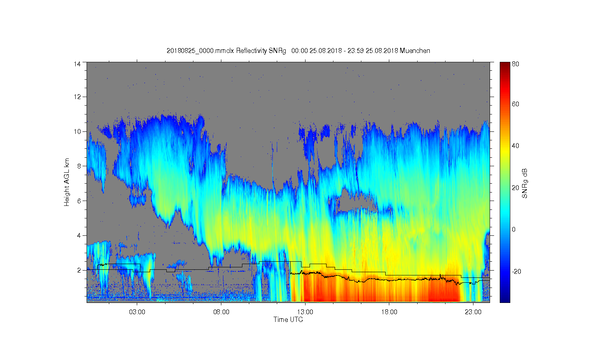The height and width of the screenshot is (364, 607).
Task: Click the 14 km height tick label
Action: pyautogui.click(x=77, y=64)
